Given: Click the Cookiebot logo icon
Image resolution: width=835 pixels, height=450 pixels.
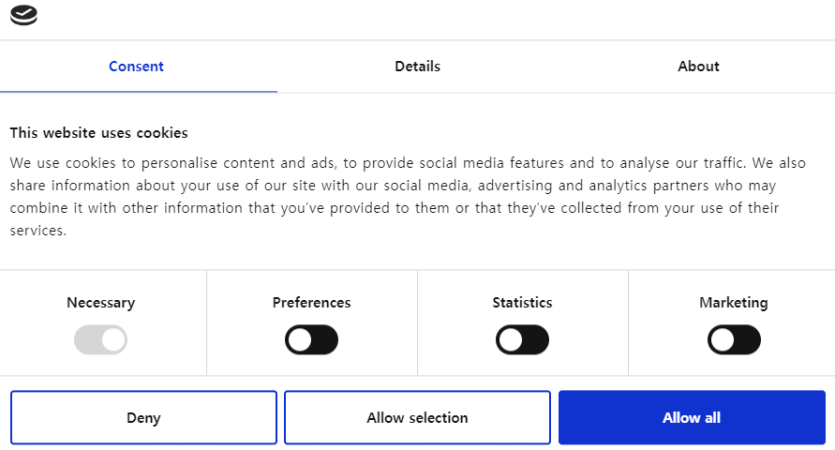Looking at the screenshot, I should (x=24, y=15).
